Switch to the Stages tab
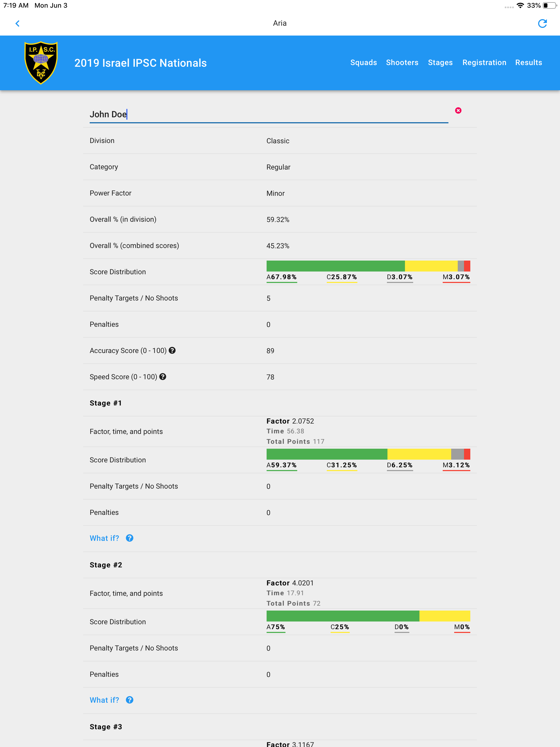This screenshot has width=560, height=747. 440,63
